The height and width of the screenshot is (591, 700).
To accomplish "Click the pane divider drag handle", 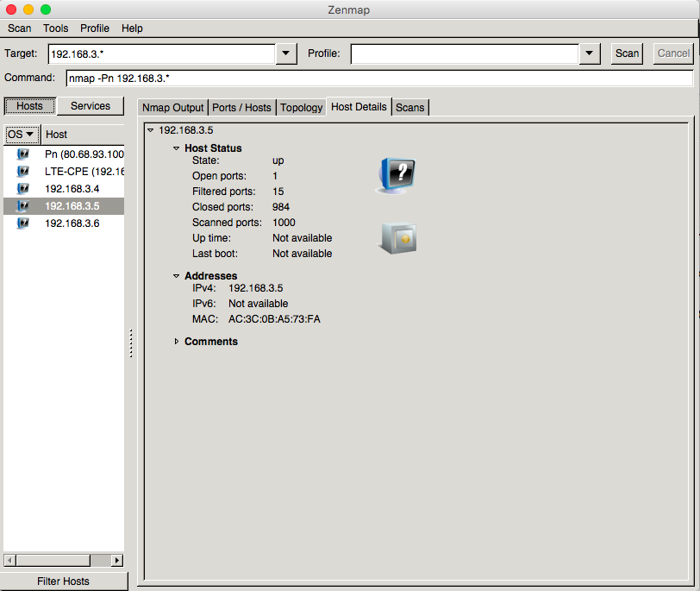I will point(131,343).
